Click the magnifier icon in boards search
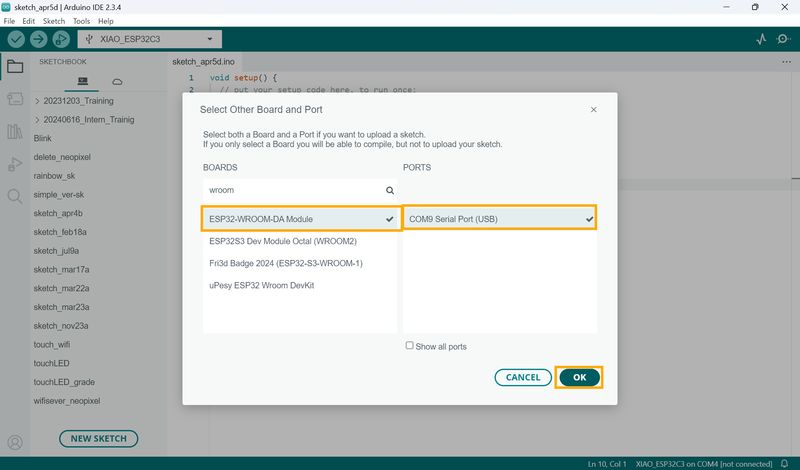 pos(390,190)
